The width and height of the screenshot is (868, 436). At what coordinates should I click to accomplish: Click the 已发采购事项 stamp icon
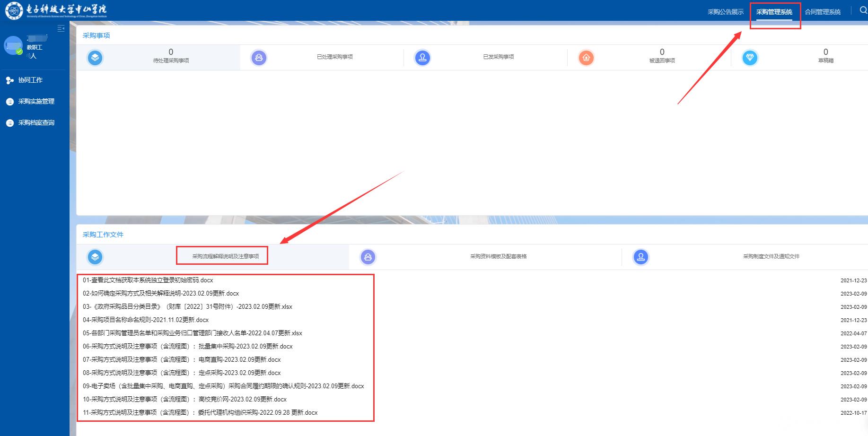422,58
